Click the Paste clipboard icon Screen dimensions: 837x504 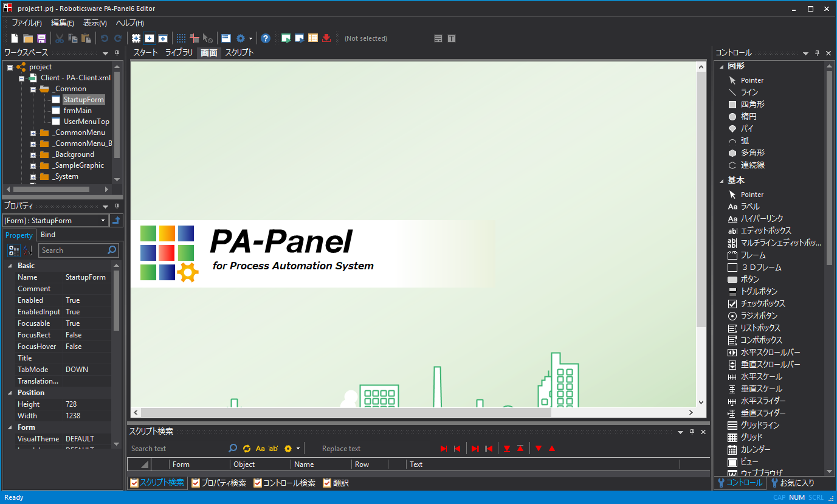coord(86,38)
